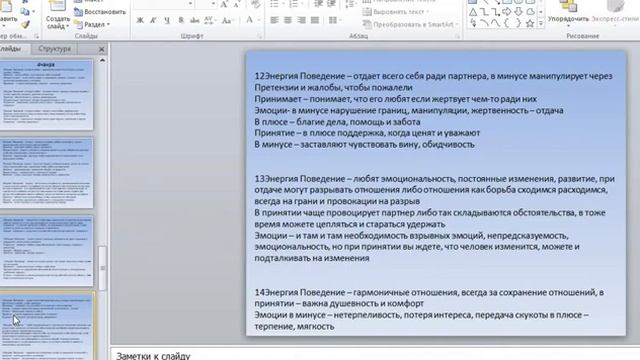Open bullets list dropdown arrow
The image size is (640, 360).
pyautogui.click(x=284, y=4)
